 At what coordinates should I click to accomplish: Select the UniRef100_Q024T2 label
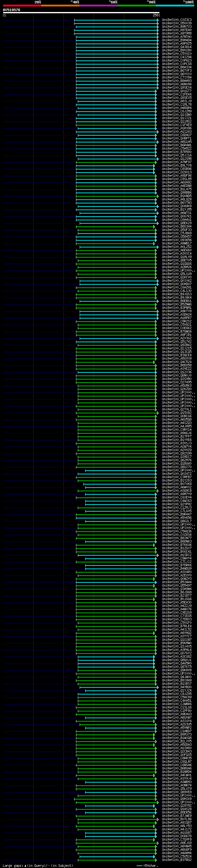click(x=176, y=474)
